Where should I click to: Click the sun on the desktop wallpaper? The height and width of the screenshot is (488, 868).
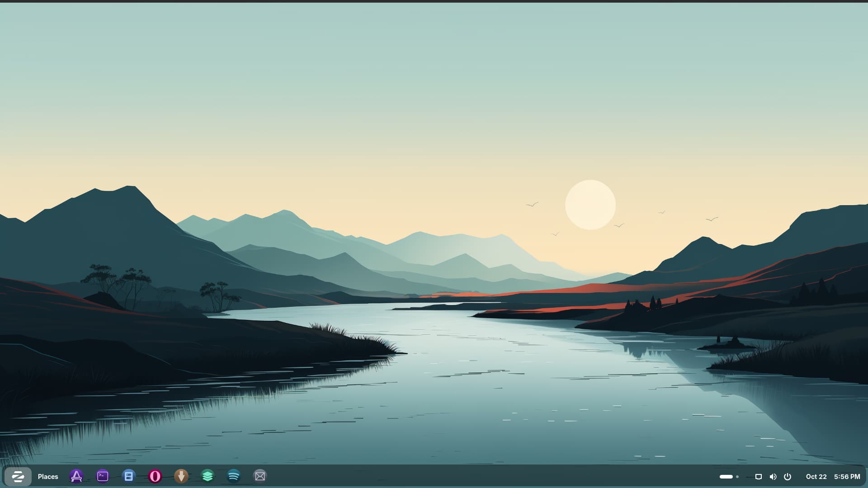590,205
